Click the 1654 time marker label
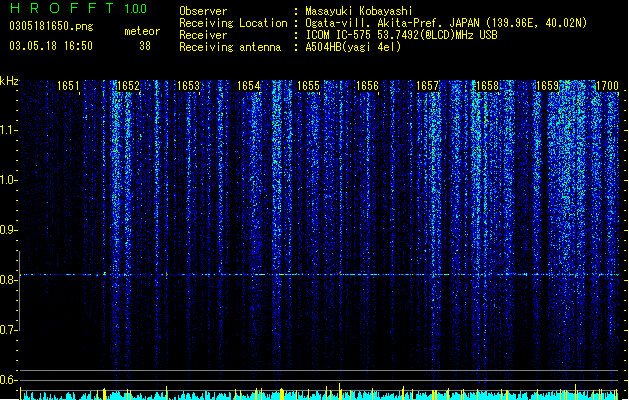This screenshot has width=629, height=400. pyautogui.click(x=249, y=86)
